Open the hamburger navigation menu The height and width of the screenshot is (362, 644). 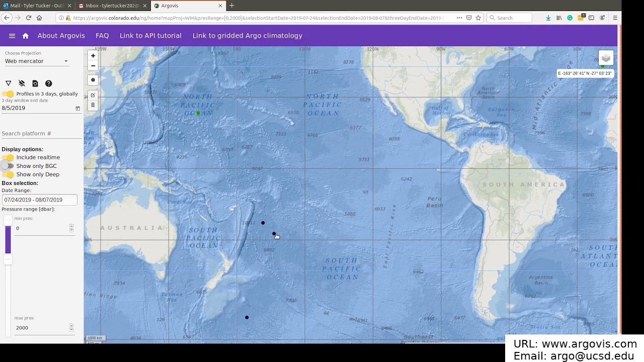[x=12, y=36]
